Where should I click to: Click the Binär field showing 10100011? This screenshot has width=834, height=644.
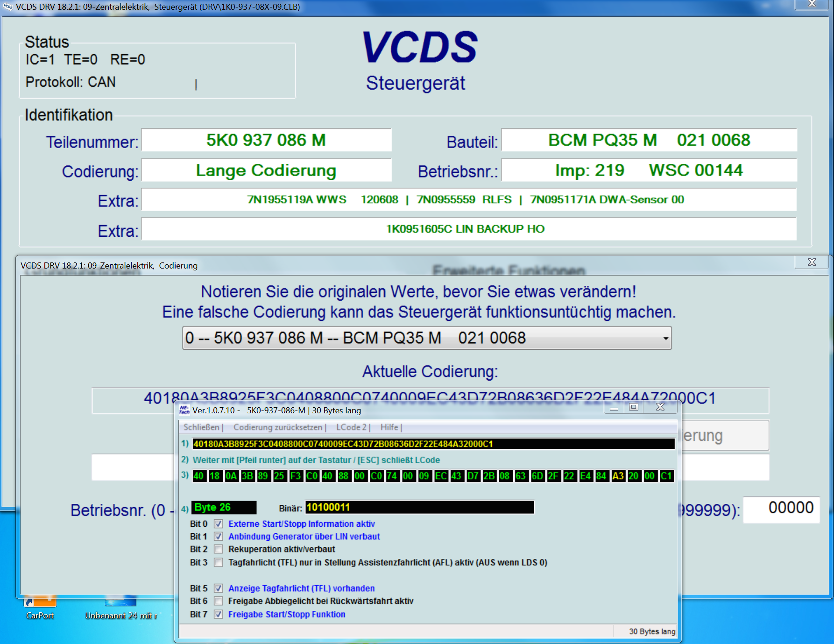pyautogui.click(x=419, y=507)
